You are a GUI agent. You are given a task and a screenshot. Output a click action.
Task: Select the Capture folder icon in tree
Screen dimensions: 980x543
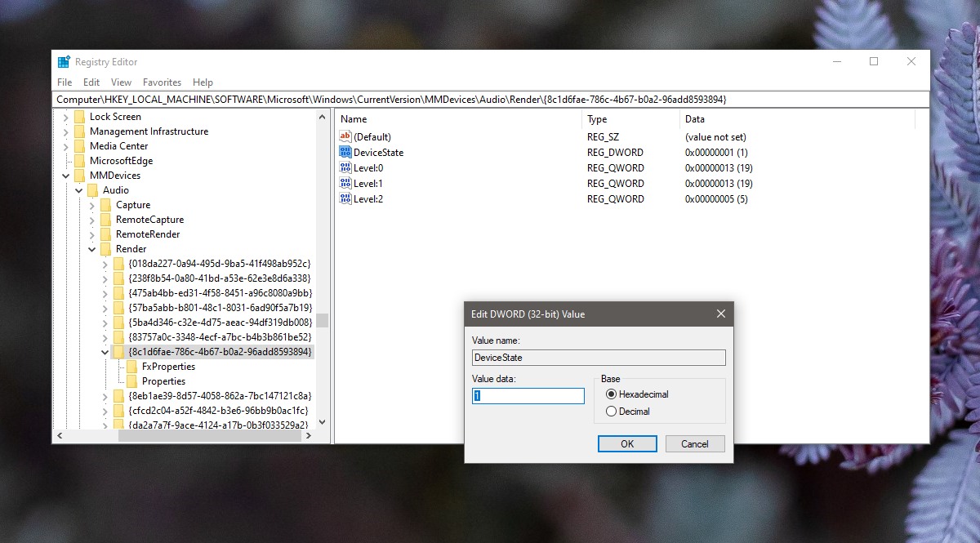coord(105,205)
